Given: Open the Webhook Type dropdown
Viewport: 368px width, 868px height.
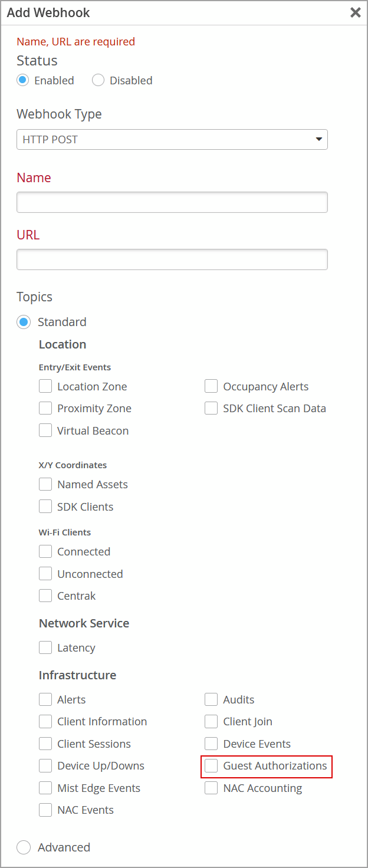Looking at the screenshot, I should point(172,140).
